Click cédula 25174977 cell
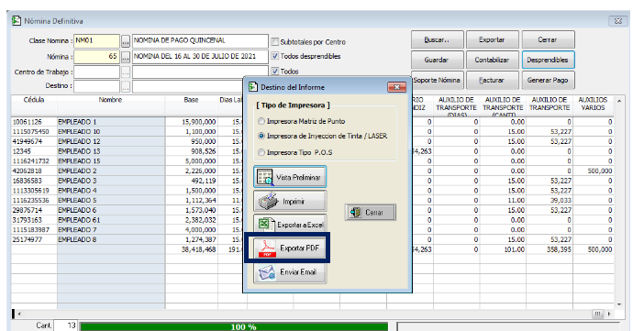Viewport: 644px width, 331px height. coord(34,240)
